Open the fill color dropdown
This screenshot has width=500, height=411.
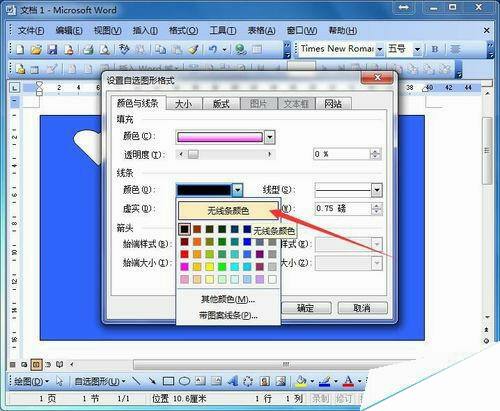269,137
